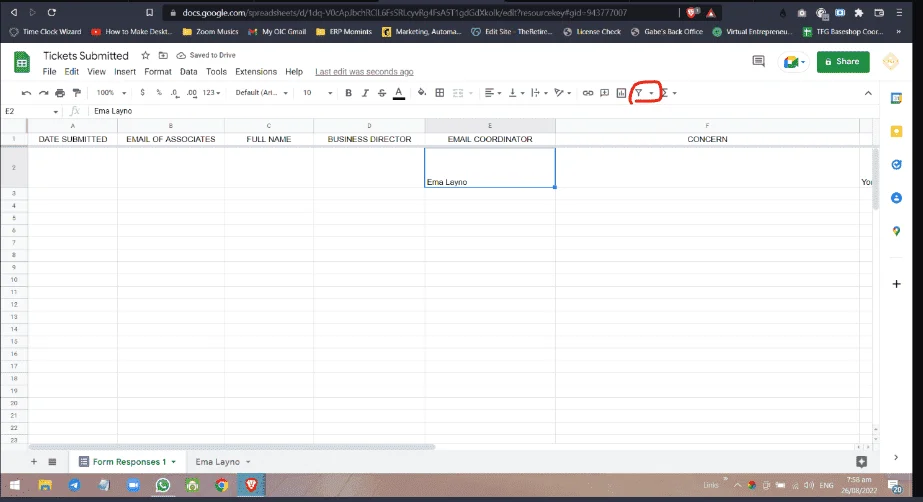Open the text color picker
Image resolution: width=923 pixels, height=502 pixels.
(399, 93)
